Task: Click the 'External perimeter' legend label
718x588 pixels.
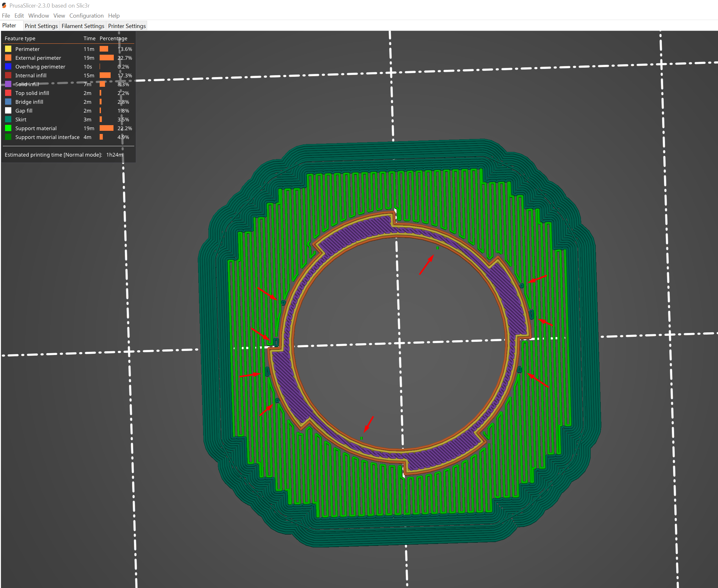Action: (x=38, y=58)
